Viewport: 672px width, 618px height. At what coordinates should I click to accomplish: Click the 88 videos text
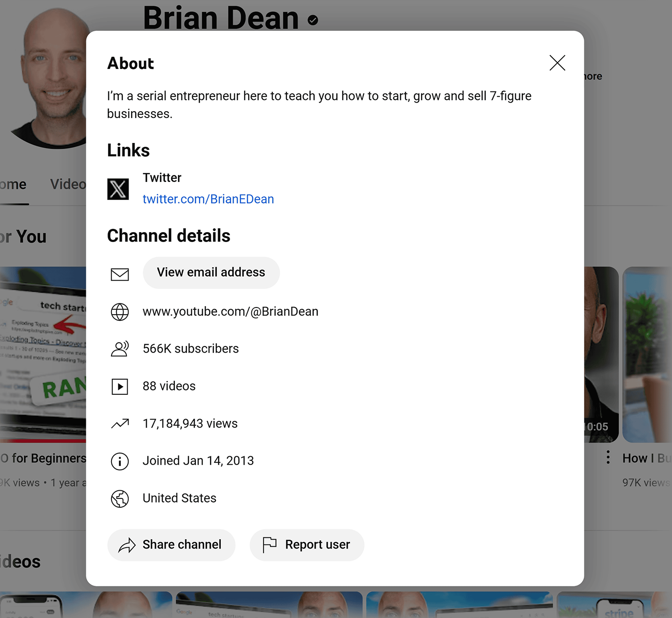coord(169,386)
